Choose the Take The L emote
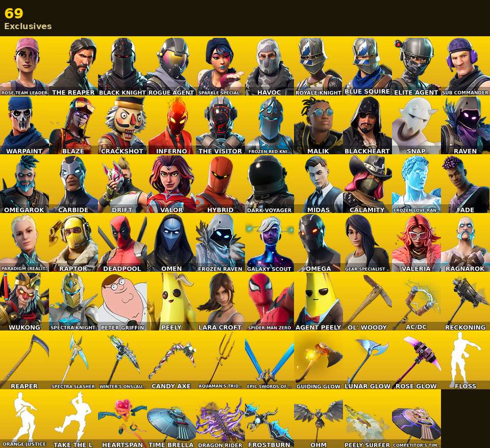 click(73, 419)
